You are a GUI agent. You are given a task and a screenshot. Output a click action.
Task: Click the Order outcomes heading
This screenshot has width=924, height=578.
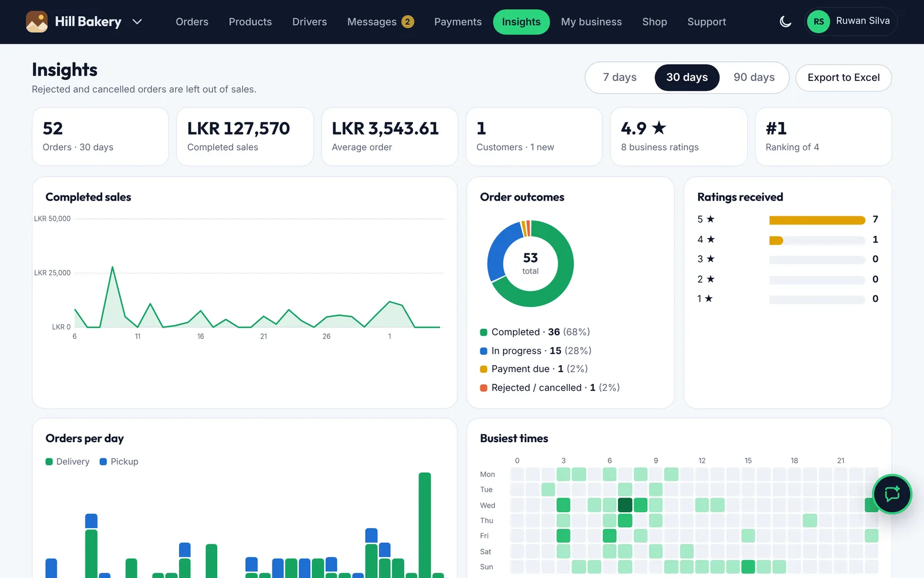[x=522, y=197]
